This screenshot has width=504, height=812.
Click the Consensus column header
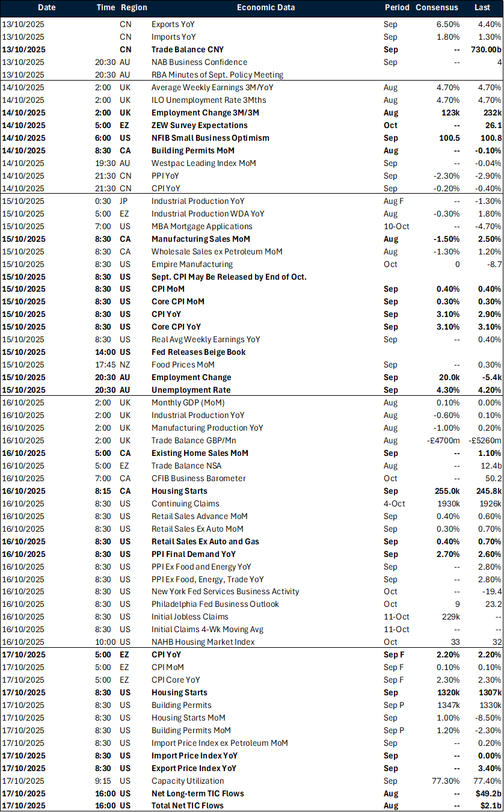coord(437,8)
